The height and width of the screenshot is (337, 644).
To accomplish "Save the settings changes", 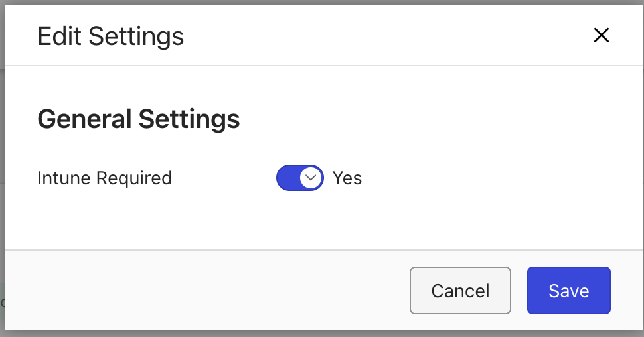I will [x=568, y=291].
